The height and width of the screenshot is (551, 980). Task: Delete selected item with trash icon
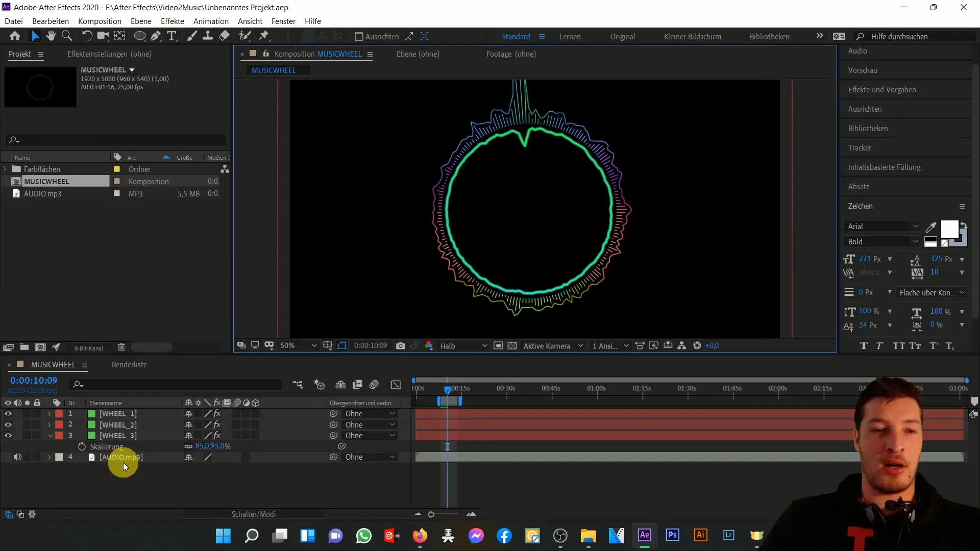[x=121, y=347]
